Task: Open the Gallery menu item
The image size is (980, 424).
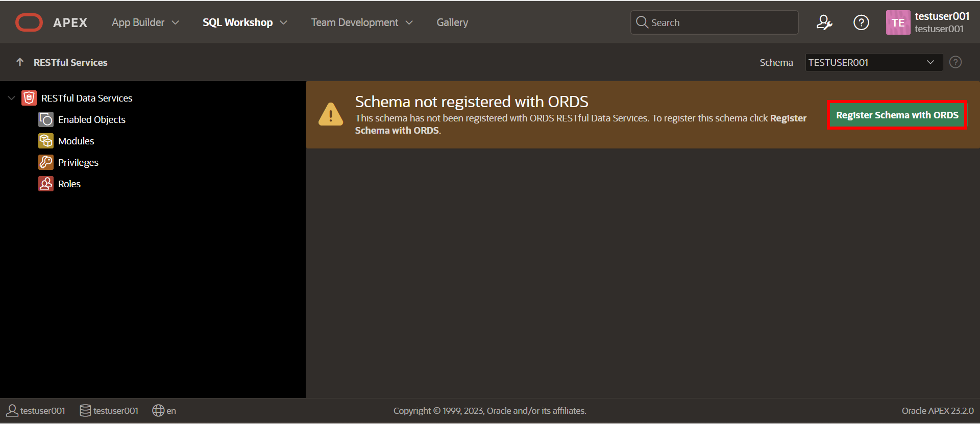Action: (x=452, y=22)
